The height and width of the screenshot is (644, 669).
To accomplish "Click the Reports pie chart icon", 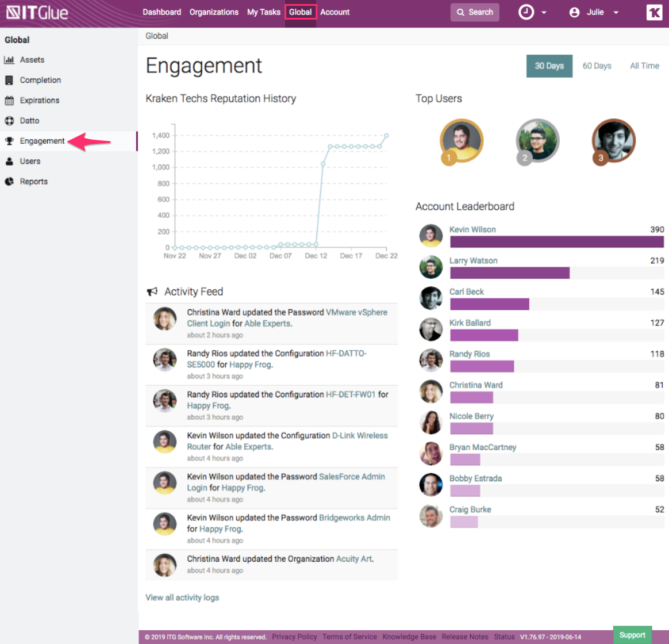I will [x=9, y=182].
